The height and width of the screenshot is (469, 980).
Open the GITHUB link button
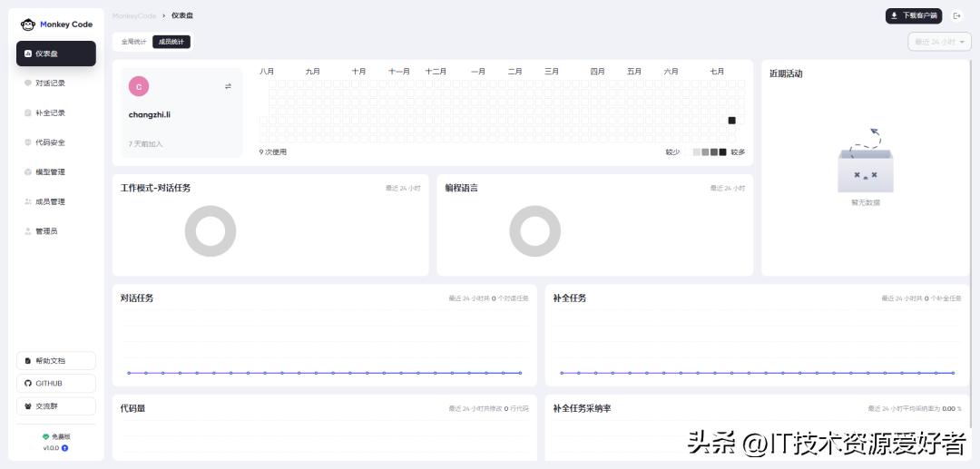tap(56, 384)
